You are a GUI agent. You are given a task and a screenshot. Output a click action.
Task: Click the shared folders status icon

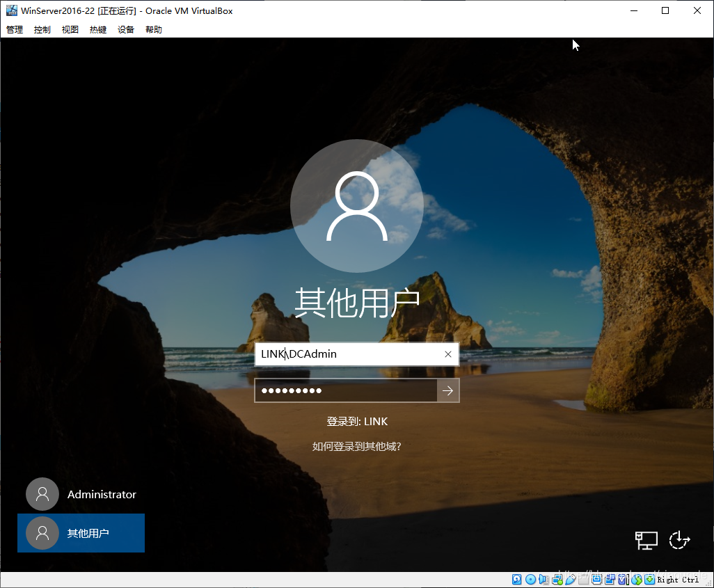[x=584, y=580]
